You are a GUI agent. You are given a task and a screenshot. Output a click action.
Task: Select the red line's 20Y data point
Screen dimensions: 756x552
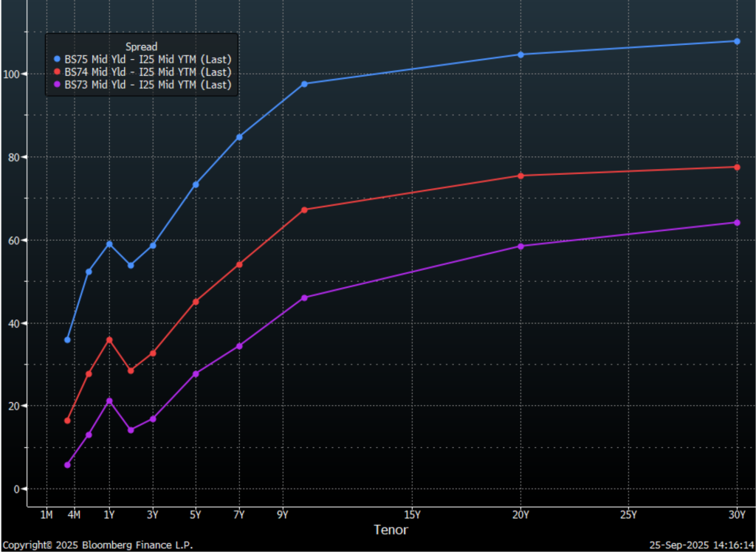(x=520, y=176)
